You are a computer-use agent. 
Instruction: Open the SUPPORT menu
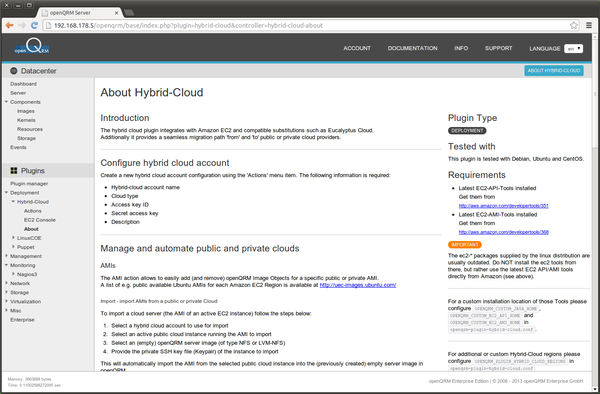coord(498,48)
